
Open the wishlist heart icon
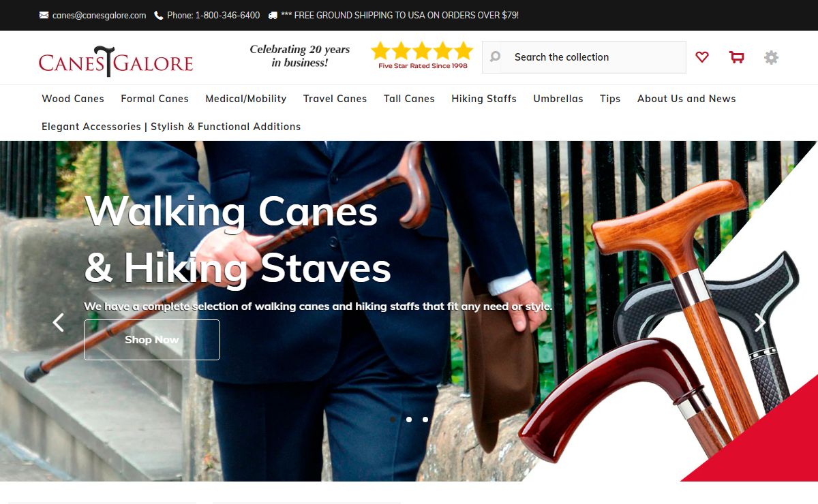702,57
